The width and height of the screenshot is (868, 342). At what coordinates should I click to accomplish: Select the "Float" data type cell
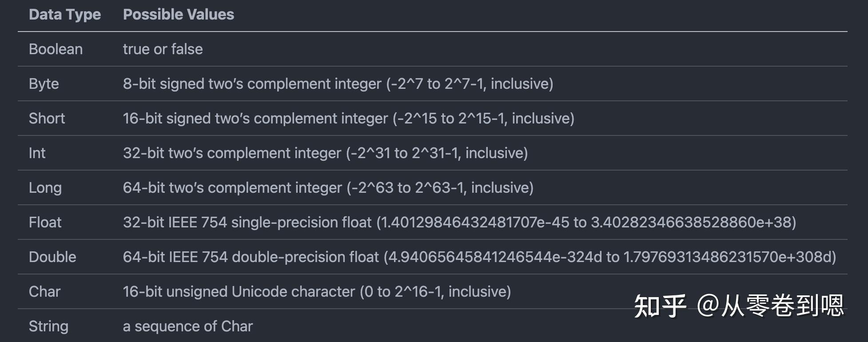click(x=45, y=223)
